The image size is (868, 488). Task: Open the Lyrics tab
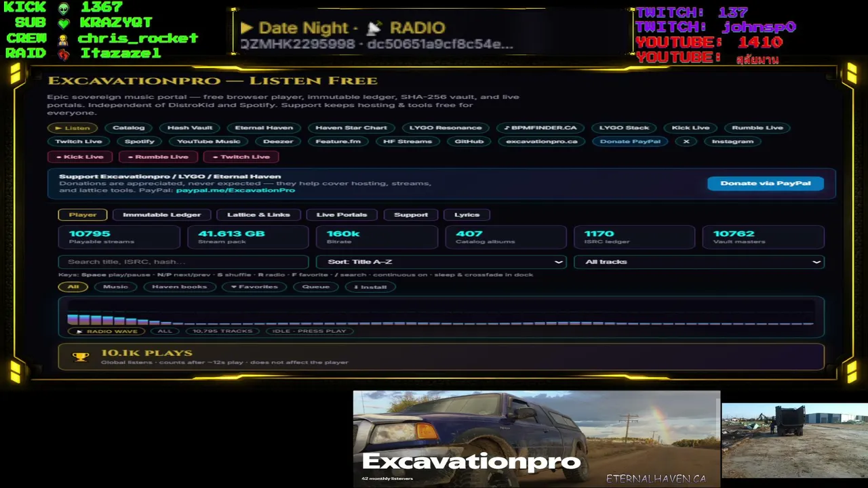[467, 215]
